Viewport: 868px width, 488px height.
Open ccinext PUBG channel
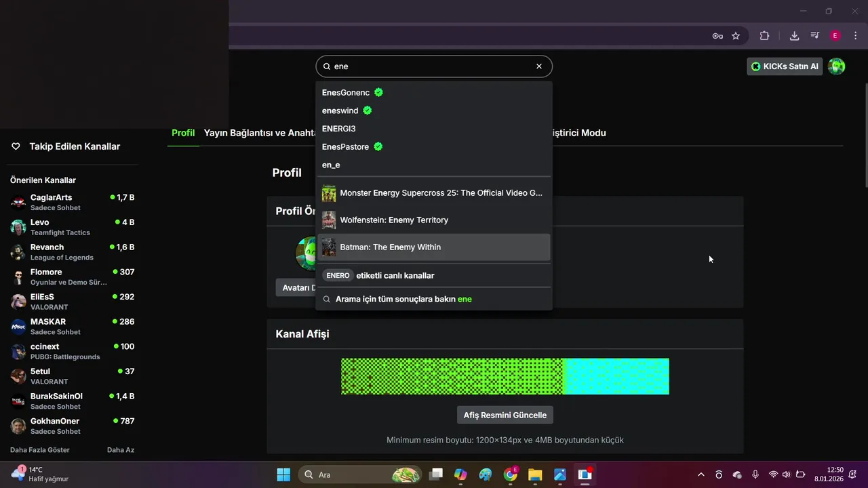[x=73, y=351]
